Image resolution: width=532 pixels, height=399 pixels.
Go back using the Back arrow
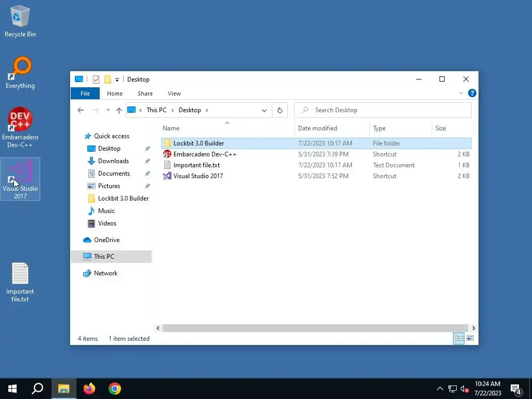point(81,110)
